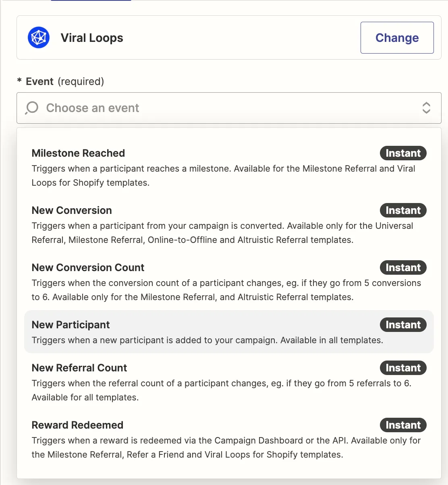Image resolution: width=448 pixels, height=485 pixels.
Task: Toggle the Event dropdown chevron arrows
Action: pyautogui.click(x=426, y=108)
